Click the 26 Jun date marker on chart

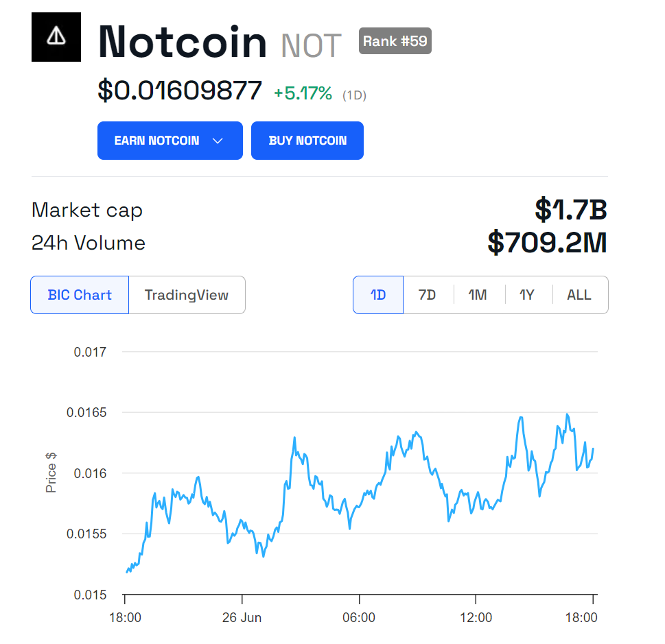(242, 618)
